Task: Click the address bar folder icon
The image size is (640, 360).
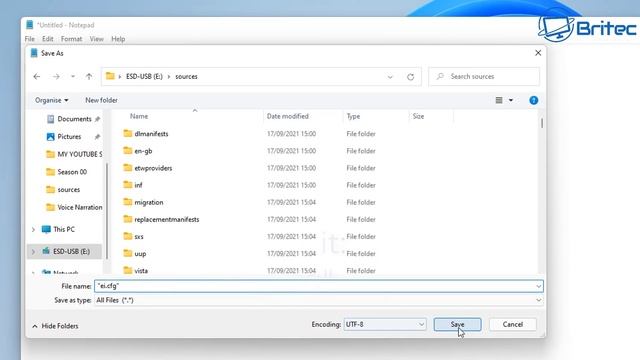Action: (110, 76)
